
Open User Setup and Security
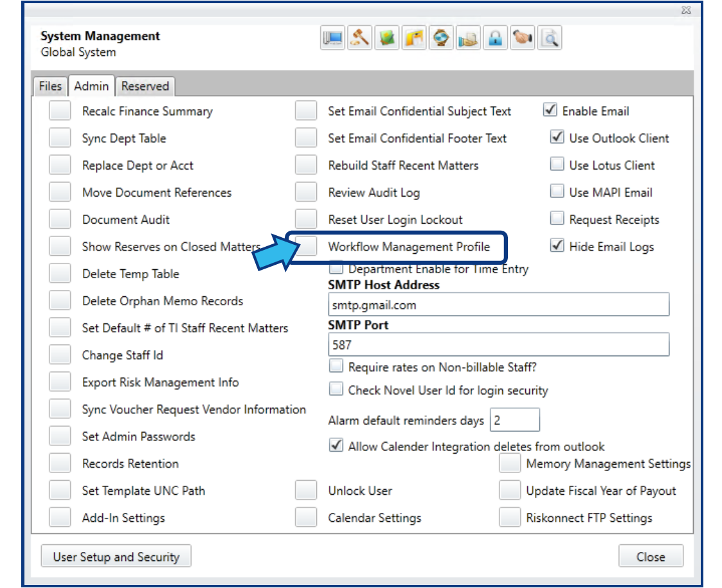coord(116,557)
